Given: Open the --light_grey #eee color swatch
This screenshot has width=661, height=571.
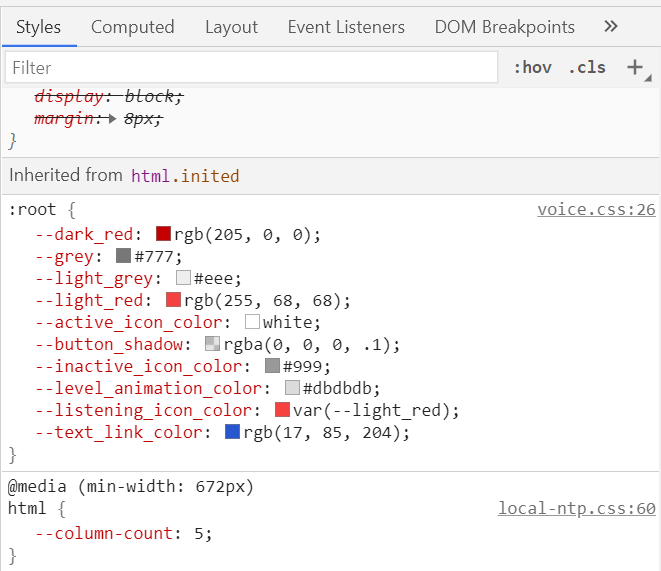Looking at the screenshot, I should (183, 278).
